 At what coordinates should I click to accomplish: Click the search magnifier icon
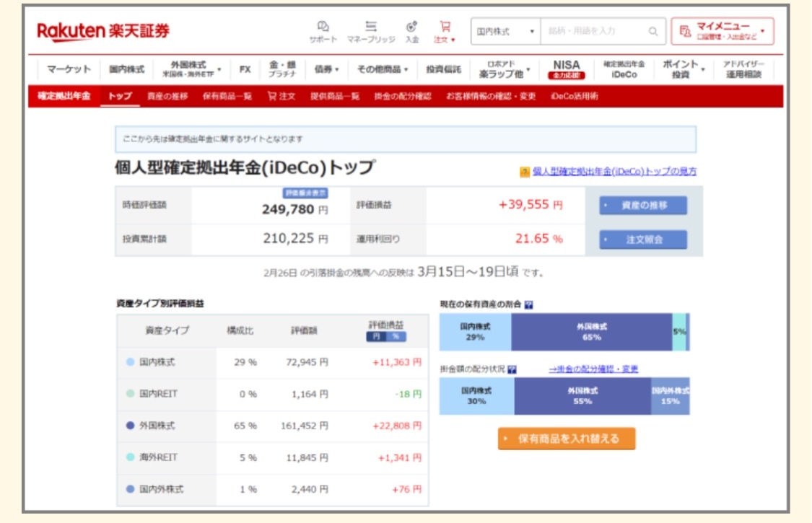click(653, 32)
